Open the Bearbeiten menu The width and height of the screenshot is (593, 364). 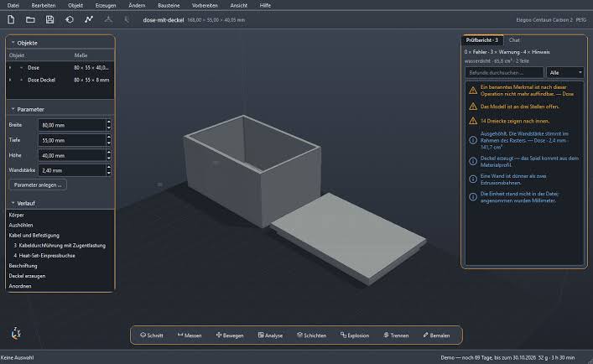[44, 5]
